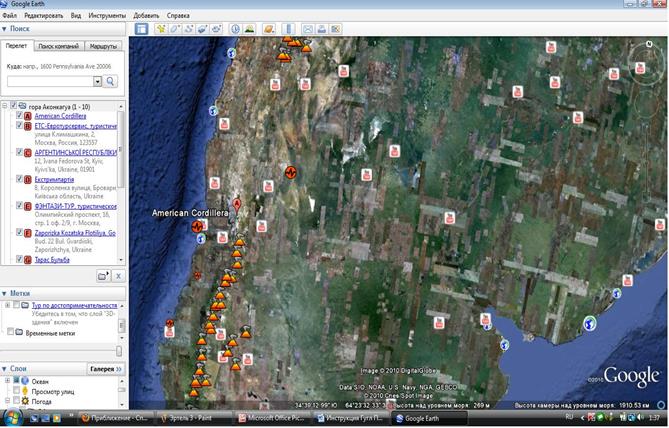Click the Email envelope toolbar icon
The image size is (669, 428).
[308, 29]
